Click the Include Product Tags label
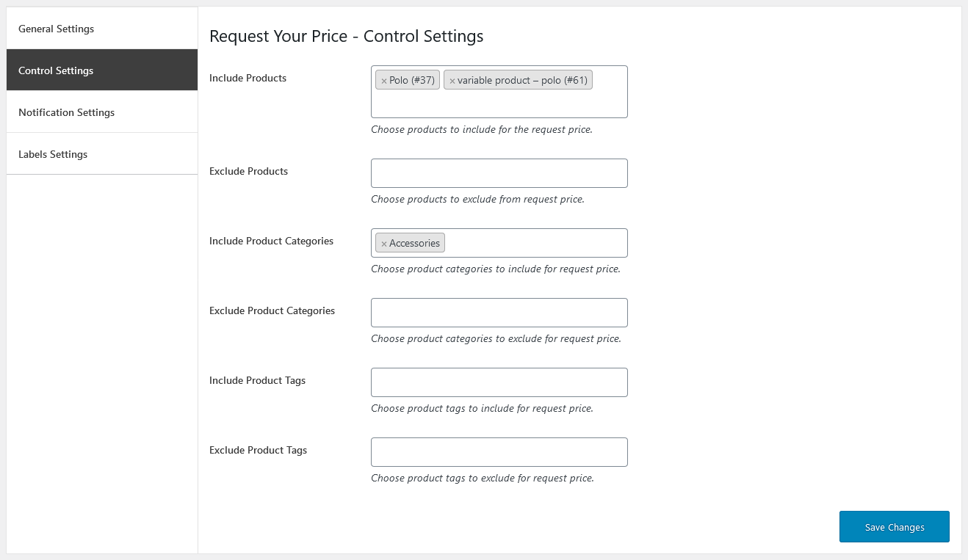Screen dimensions: 968x560 (x=257, y=380)
